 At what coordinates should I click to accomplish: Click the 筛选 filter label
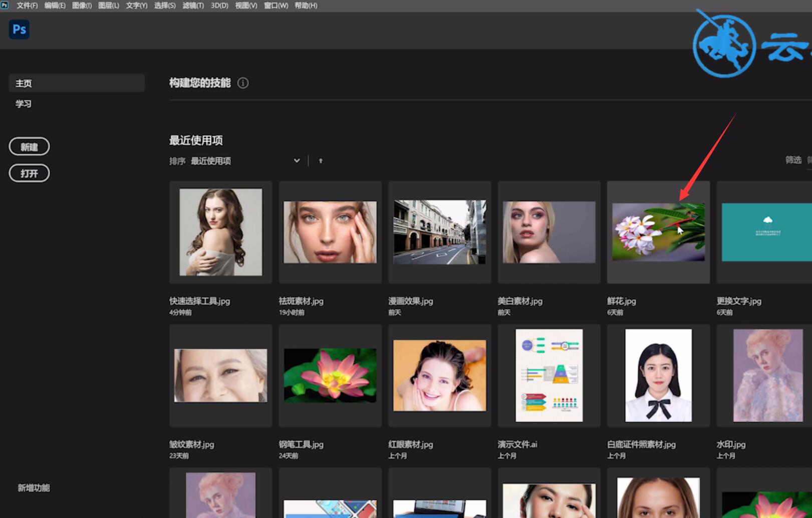click(x=793, y=160)
